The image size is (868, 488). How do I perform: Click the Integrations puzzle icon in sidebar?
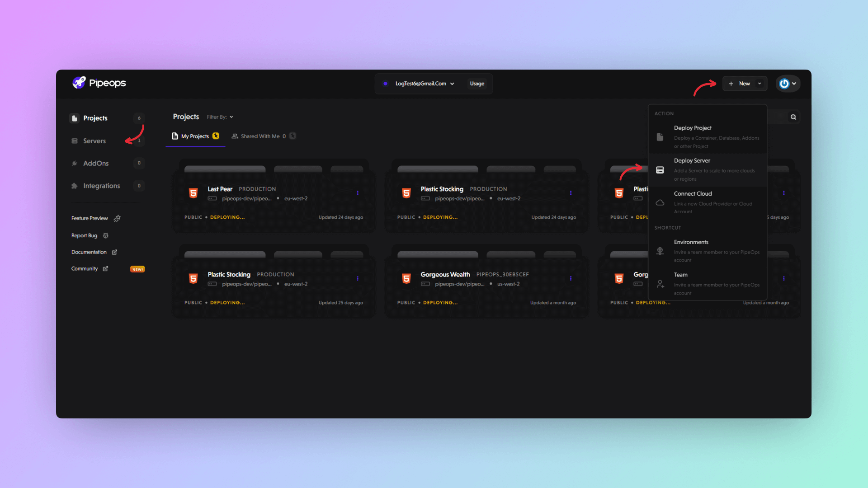point(75,186)
